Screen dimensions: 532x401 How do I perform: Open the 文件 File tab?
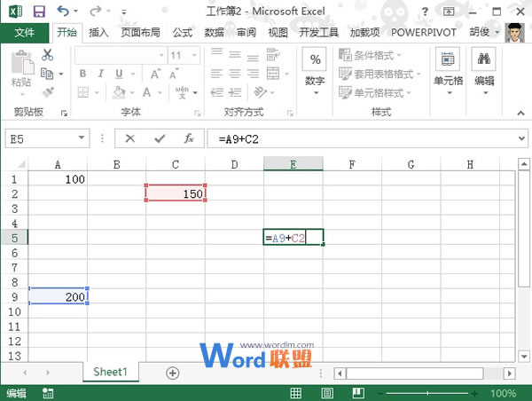click(25, 33)
